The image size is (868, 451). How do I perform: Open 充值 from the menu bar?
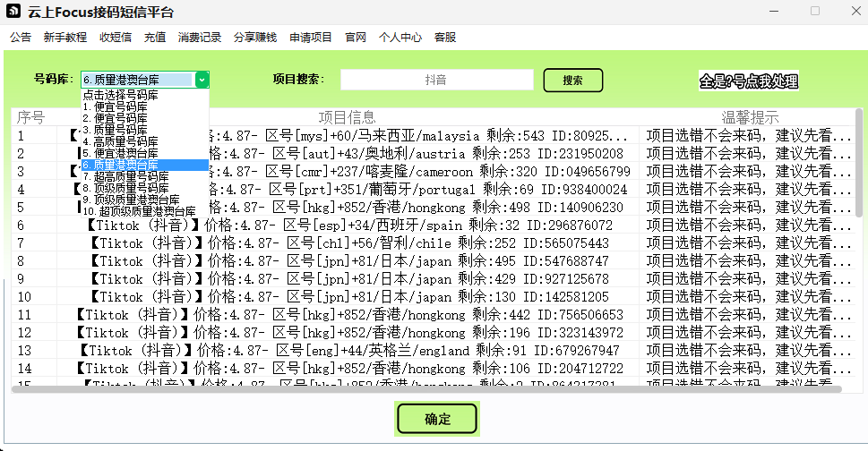(155, 38)
